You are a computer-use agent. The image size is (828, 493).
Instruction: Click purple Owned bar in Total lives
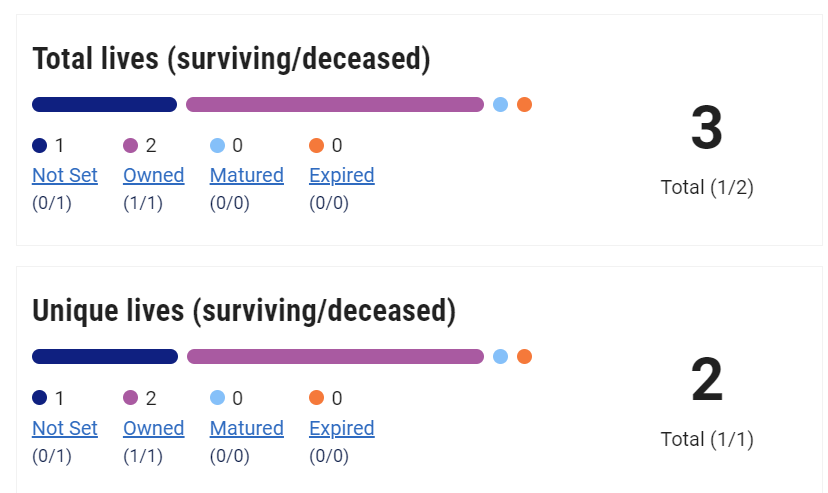(335, 104)
